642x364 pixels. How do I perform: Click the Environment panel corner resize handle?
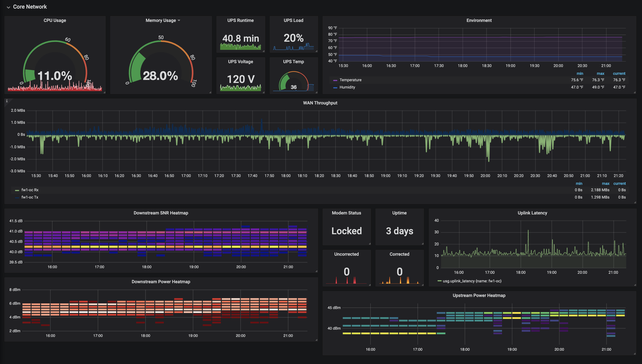click(635, 92)
